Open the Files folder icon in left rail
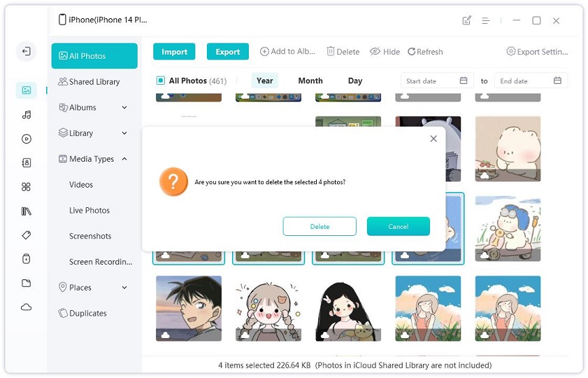This screenshot has height=378, width=588. [x=27, y=283]
